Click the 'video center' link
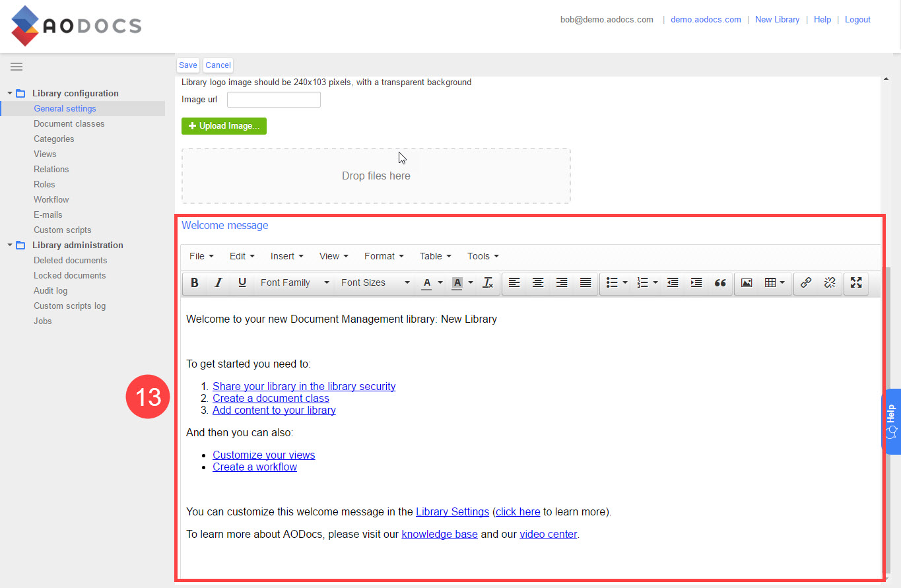This screenshot has width=901, height=588. [549, 535]
